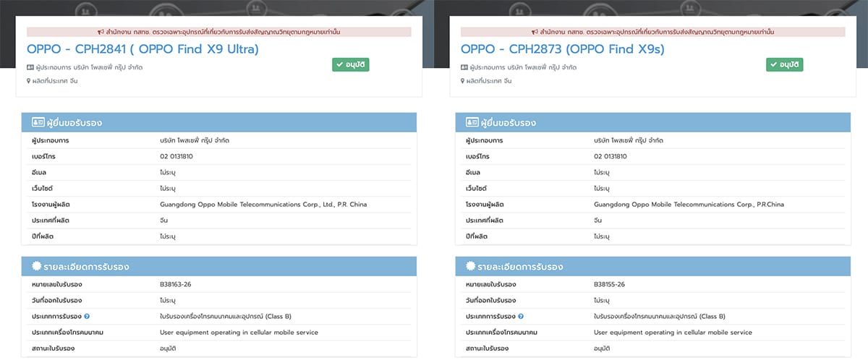Click the megaphone icon in the right notice banner
Viewport: 868px width, 363px height.
click(535, 33)
